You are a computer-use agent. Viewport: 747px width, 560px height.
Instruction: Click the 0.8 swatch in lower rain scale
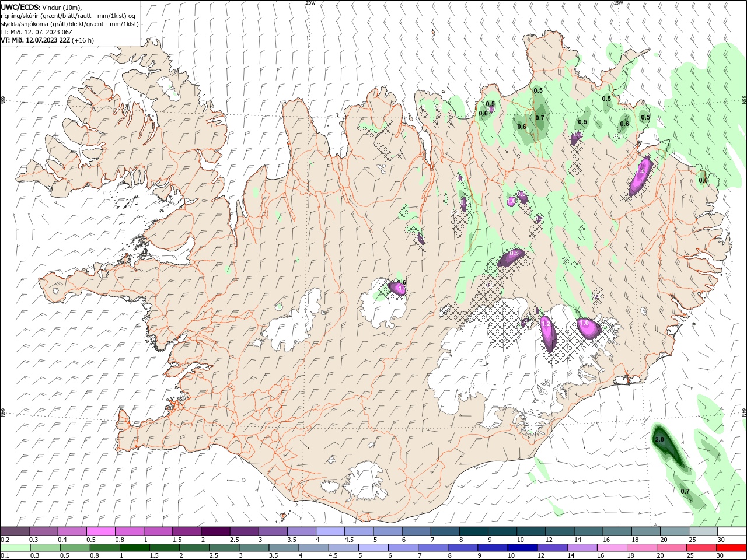(105, 548)
